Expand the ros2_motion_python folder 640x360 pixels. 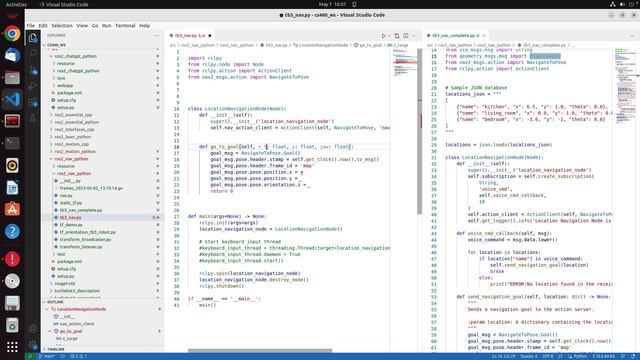coord(102,151)
